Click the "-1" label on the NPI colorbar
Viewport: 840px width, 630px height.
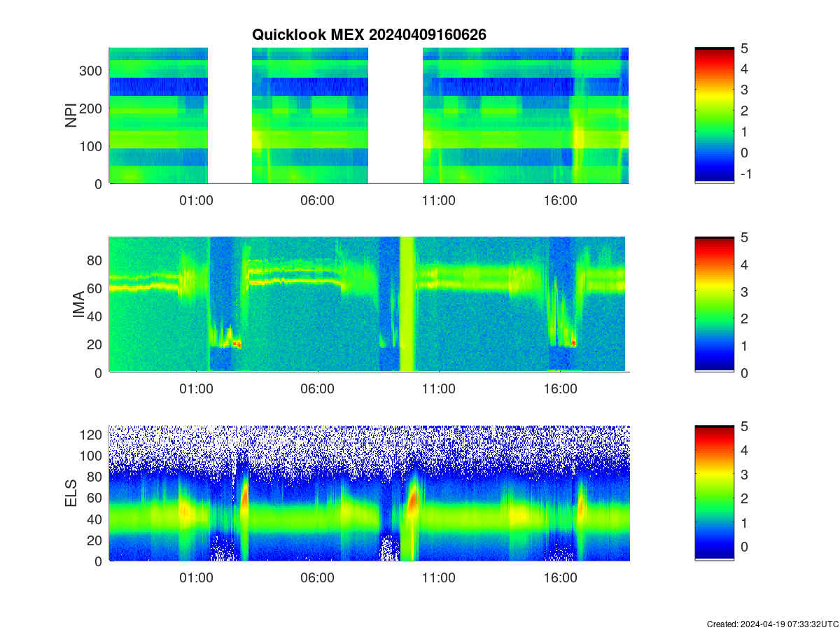point(745,174)
